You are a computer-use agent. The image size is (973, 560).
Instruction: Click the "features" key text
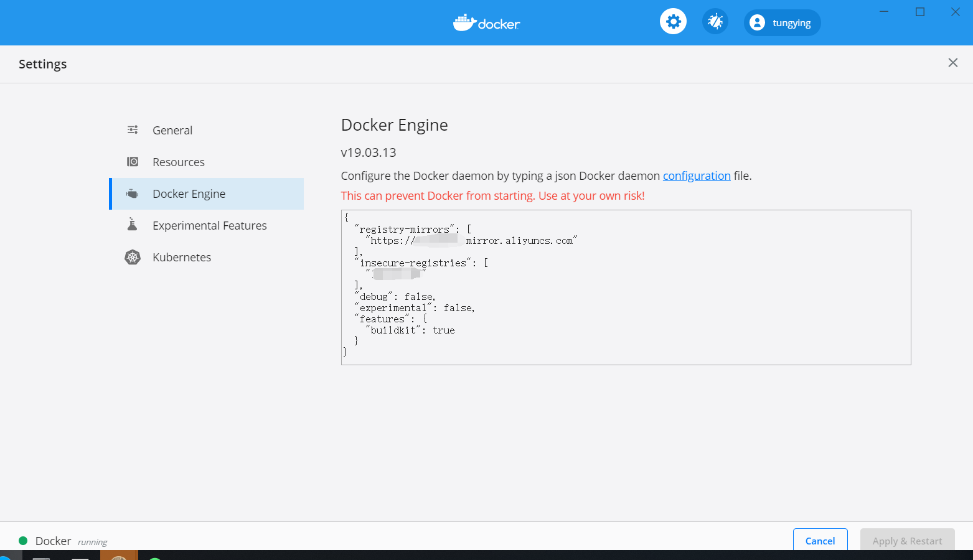pos(381,319)
